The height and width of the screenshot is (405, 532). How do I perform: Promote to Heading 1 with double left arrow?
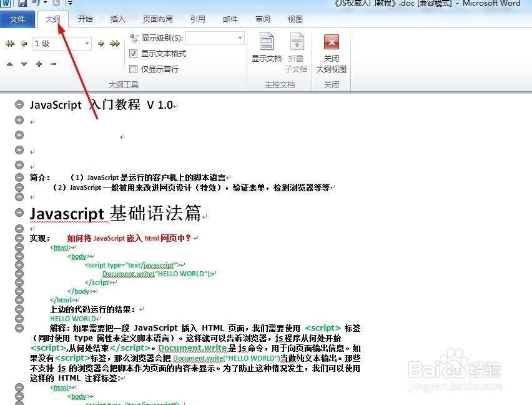10,44
